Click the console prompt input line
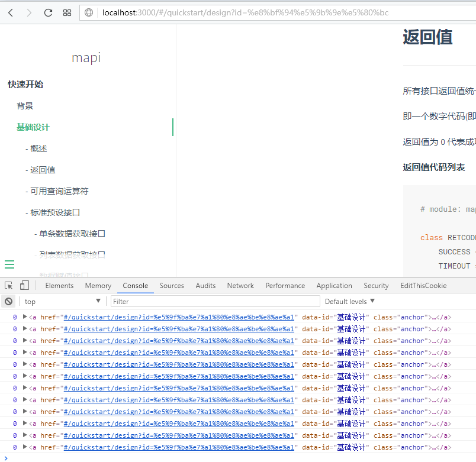This screenshot has height=462, width=476. 238,458
